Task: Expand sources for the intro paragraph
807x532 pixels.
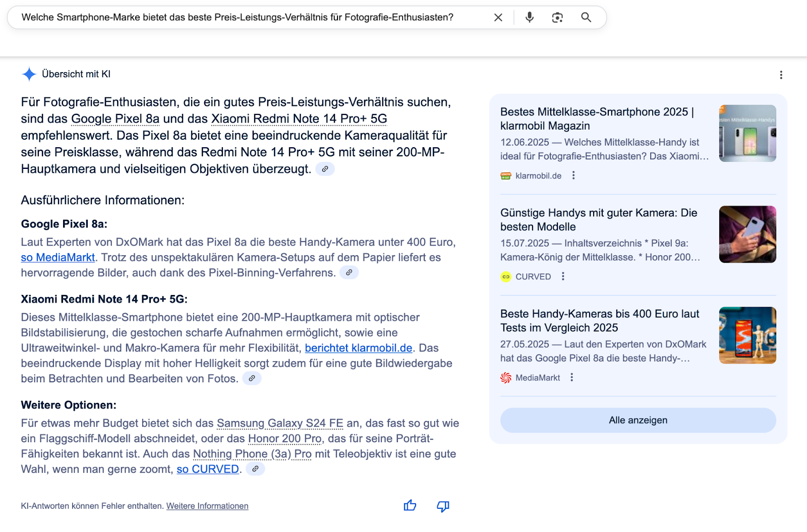Action: point(325,169)
